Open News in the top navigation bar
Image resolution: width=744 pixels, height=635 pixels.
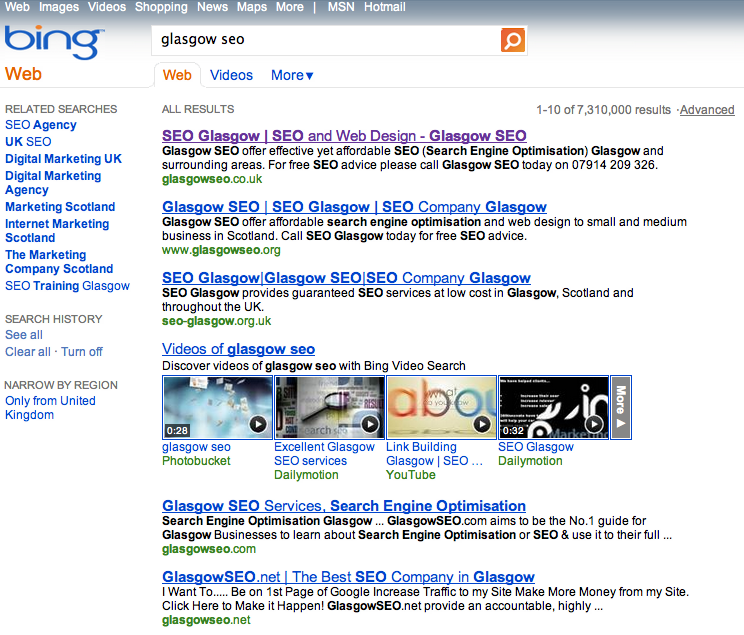pos(213,7)
